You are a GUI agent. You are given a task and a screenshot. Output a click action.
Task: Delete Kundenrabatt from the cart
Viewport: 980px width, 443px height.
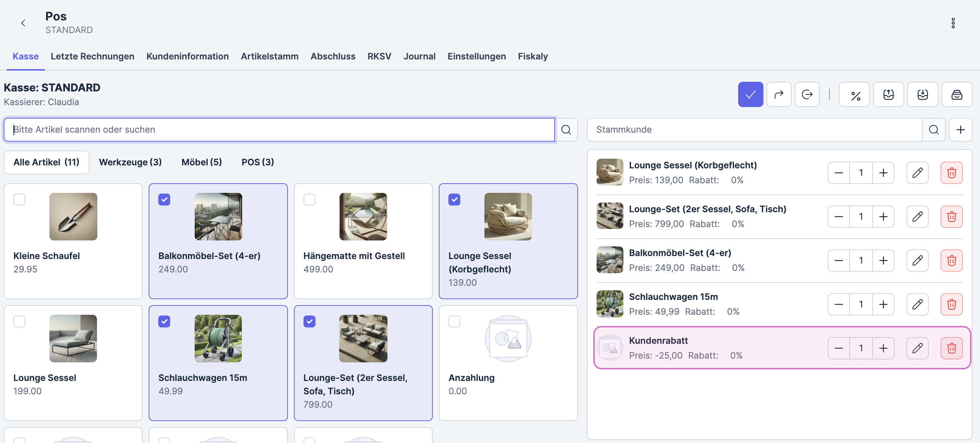click(x=951, y=348)
